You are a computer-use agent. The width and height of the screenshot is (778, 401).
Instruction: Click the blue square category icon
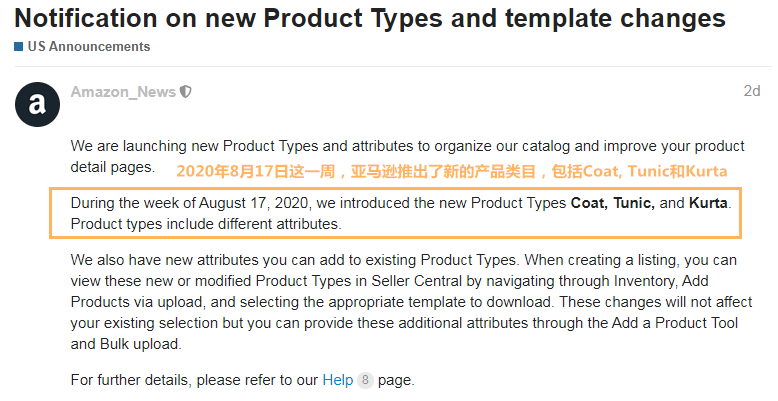18,47
